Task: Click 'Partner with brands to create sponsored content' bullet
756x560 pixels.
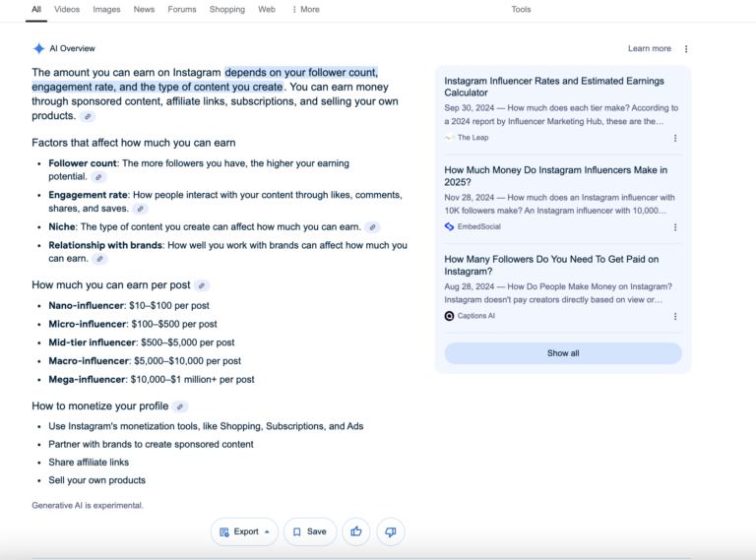Action: [x=151, y=444]
